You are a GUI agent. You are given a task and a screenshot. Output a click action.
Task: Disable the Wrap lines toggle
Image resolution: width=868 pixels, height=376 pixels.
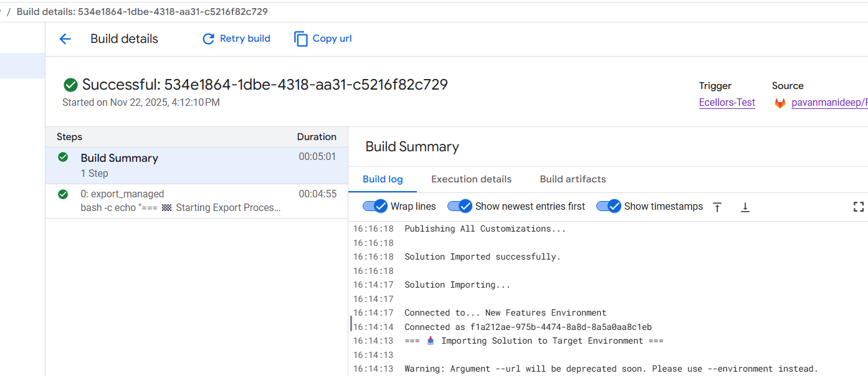tap(375, 207)
